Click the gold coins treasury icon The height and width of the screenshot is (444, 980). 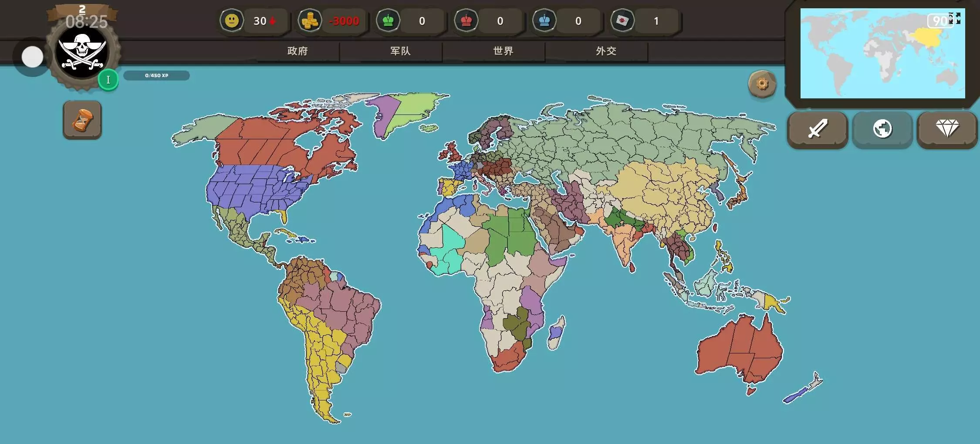click(x=310, y=20)
